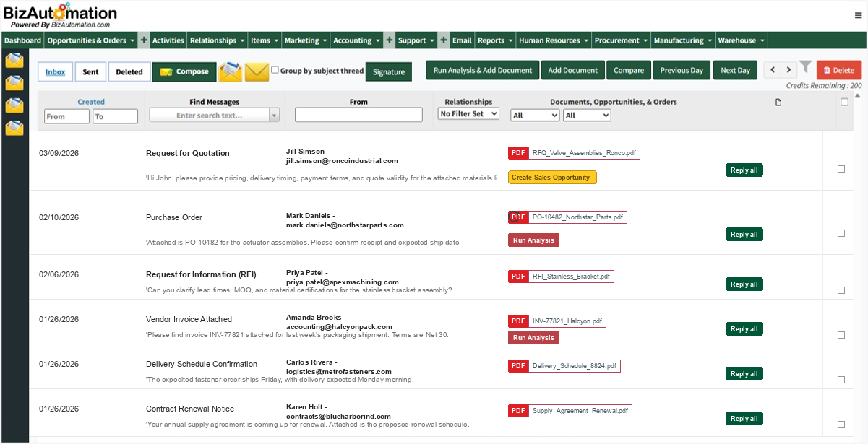Click the open-envelope icon next to Compose
The image size is (868, 444).
[230, 71]
